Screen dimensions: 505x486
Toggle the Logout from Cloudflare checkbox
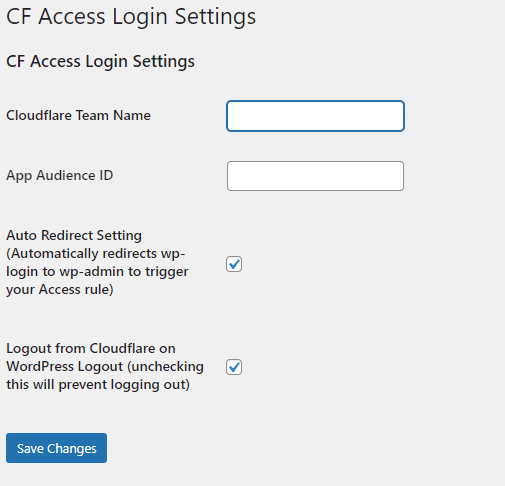234,367
